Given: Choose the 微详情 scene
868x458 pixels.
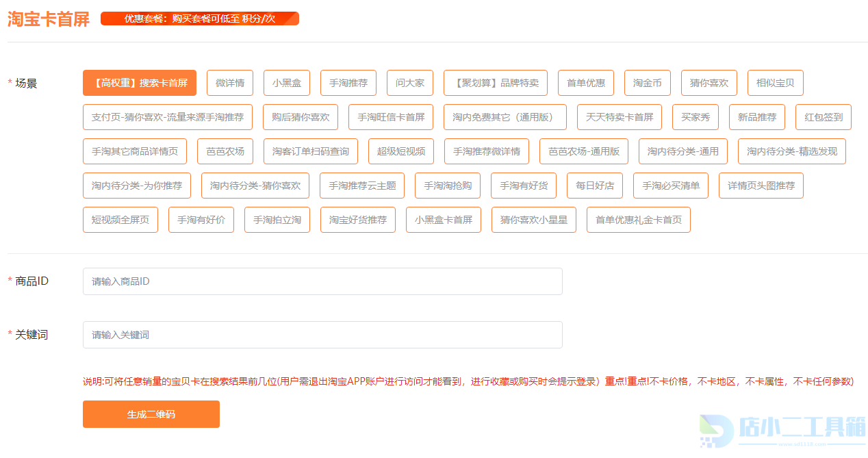Looking at the screenshot, I should (230, 83).
